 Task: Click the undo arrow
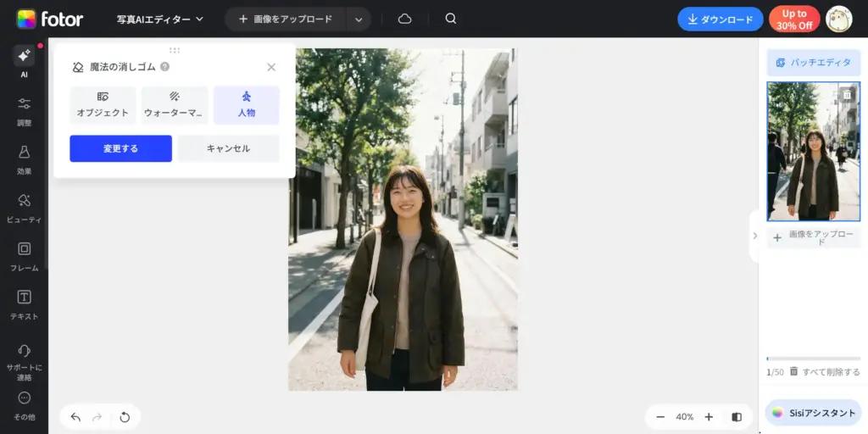click(75, 417)
